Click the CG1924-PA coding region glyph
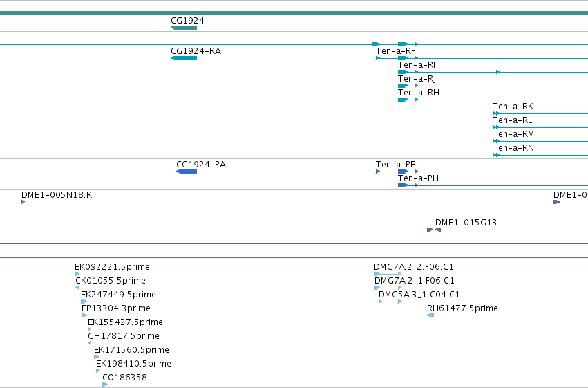Screen dimensions: 588x388 click(187, 172)
